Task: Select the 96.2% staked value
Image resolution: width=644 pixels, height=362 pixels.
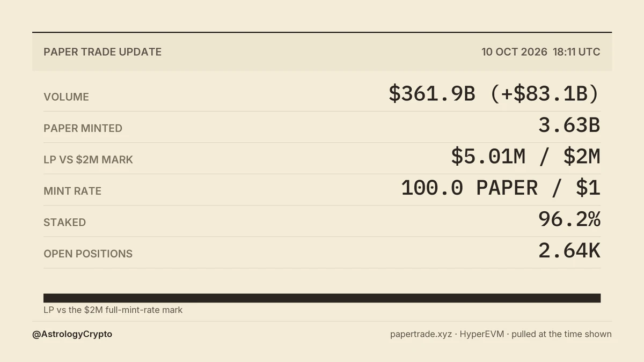Action: pos(569,219)
